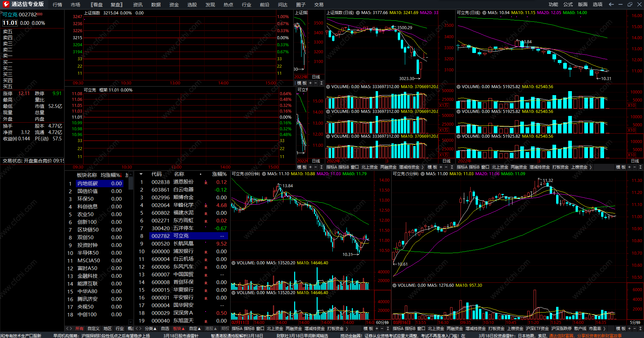Screen dimensions: 644x338
Task: Toggle second 60分钟 VOLUME sub-chart settings icon
Action: click(x=233, y=293)
